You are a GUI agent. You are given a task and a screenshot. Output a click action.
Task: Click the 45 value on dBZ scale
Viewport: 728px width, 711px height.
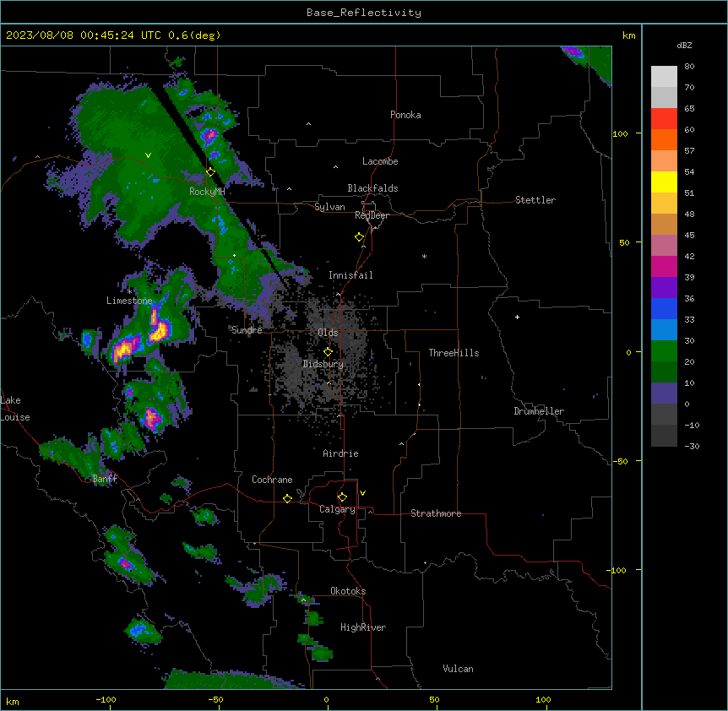(689, 236)
